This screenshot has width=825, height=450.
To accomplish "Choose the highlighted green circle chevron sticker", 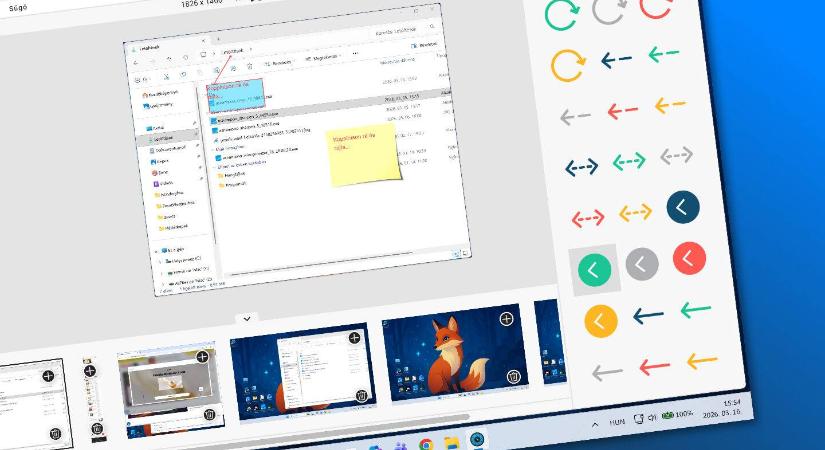I will (594, 269).
